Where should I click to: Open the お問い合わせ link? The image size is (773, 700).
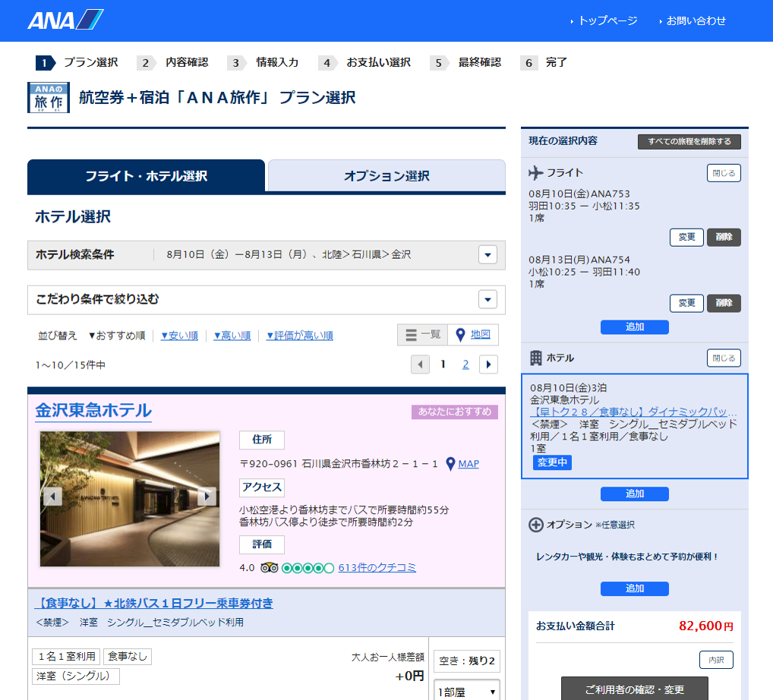[x=696, y=20]
